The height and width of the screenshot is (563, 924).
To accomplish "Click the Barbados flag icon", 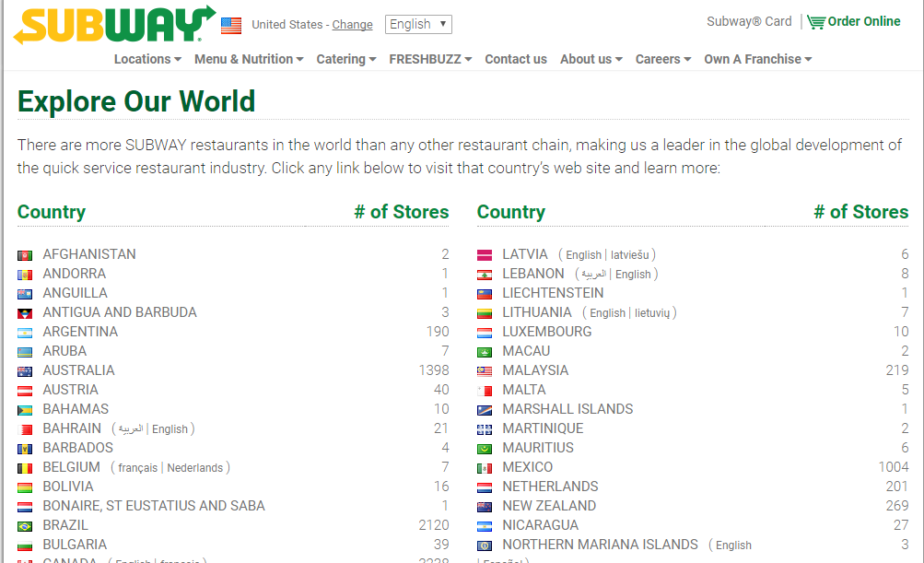I will [x=25, y=450].
